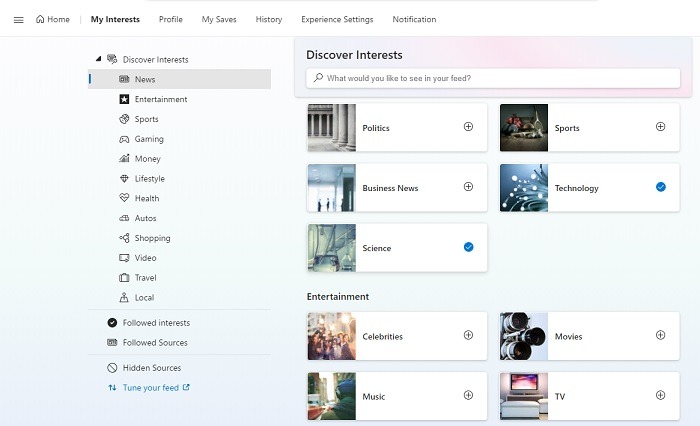
Task: Follow Business News with plus button
Action: [468, 187]
